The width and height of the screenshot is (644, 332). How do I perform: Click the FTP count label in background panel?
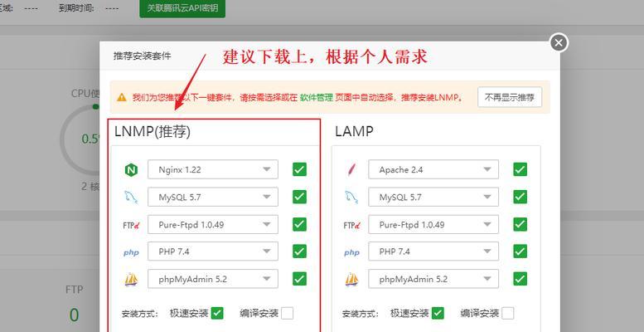74,290
